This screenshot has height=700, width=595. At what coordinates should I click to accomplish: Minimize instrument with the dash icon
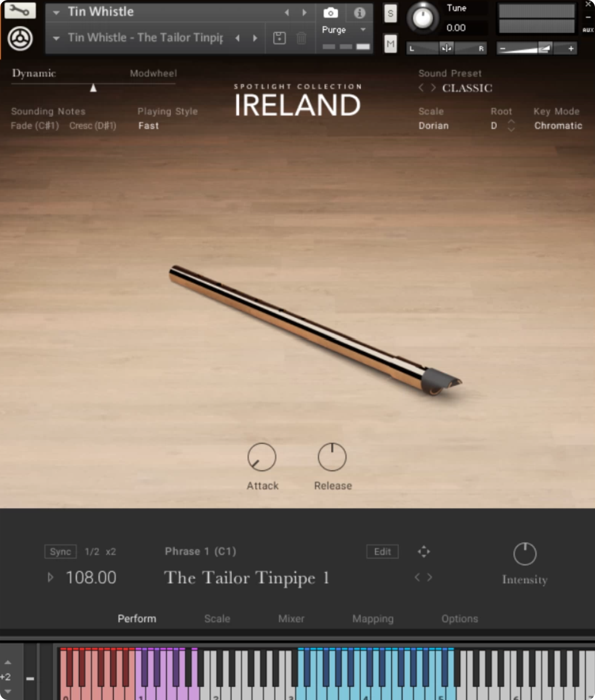pos(588,17)
